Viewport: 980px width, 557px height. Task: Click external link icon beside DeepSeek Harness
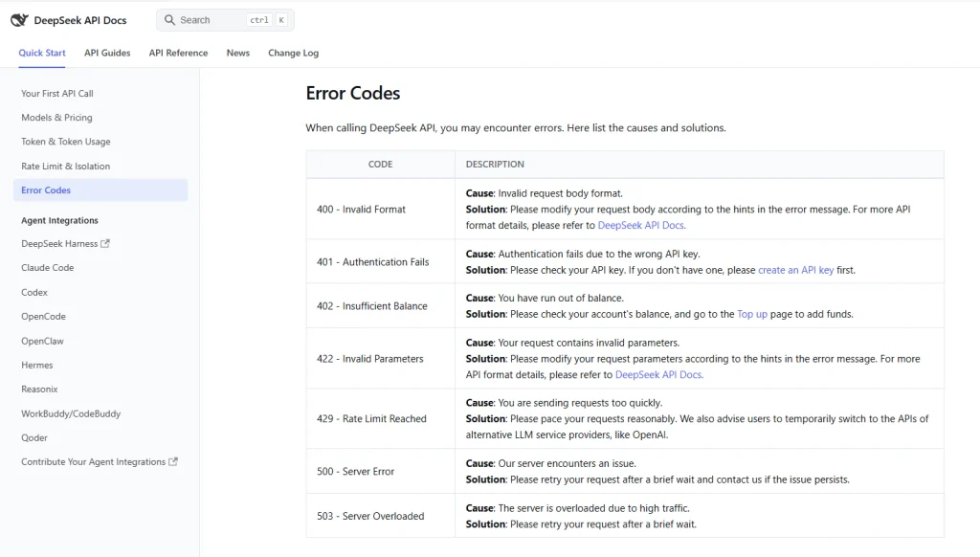coord(105,243)
